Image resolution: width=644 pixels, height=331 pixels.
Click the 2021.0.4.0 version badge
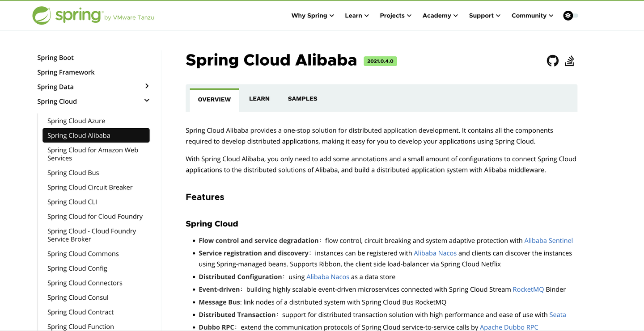point(380,61)
